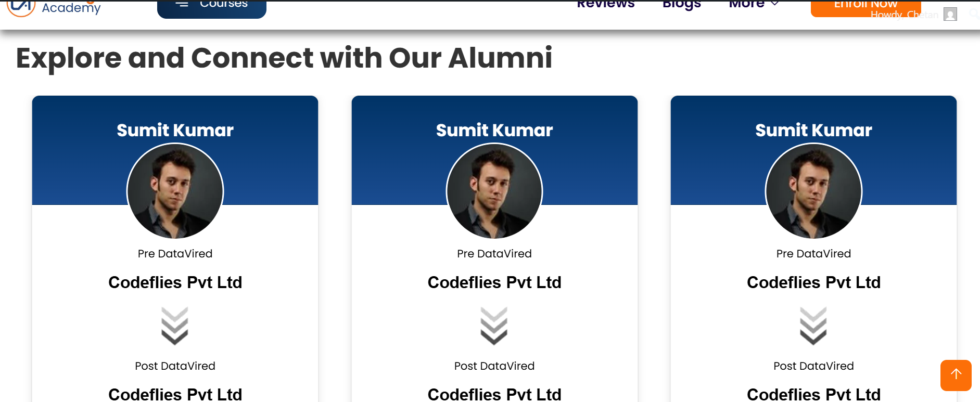
Task: Click double chevron arrows in second alumni card
Action: point(494,326)
